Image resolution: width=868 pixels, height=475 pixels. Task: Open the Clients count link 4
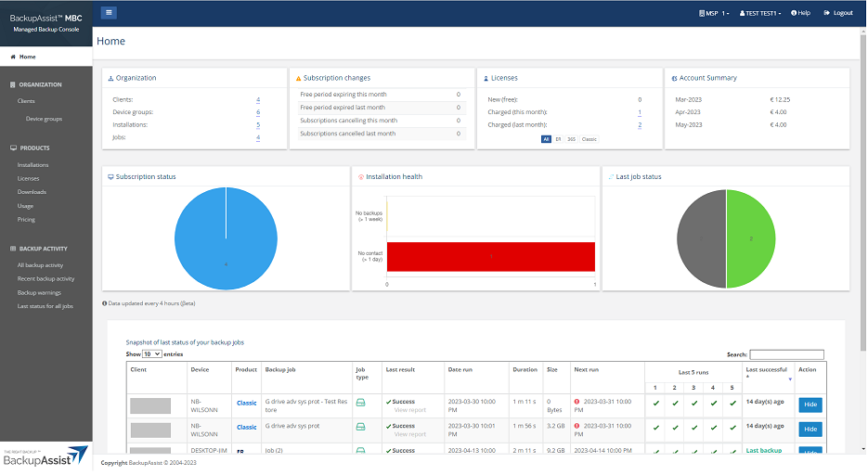pyautogui.click(x=258, y=100)
